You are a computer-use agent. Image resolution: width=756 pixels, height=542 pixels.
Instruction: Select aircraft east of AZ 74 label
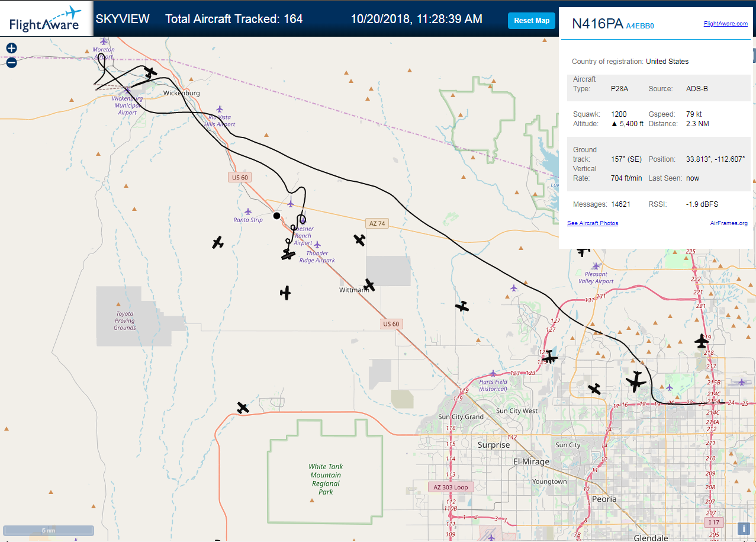tap(359, 239)
